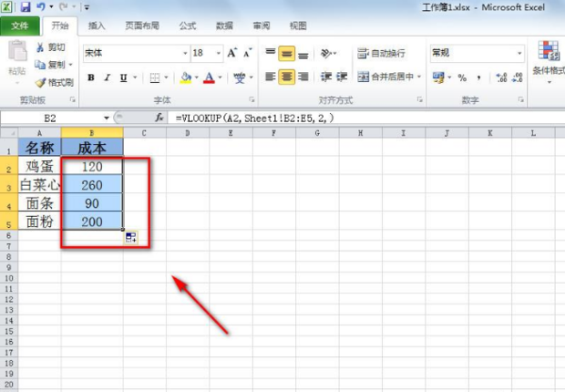Open the font size 18 dropdown
The width and height of the screenshot is (565, 392).
point(219,54)
